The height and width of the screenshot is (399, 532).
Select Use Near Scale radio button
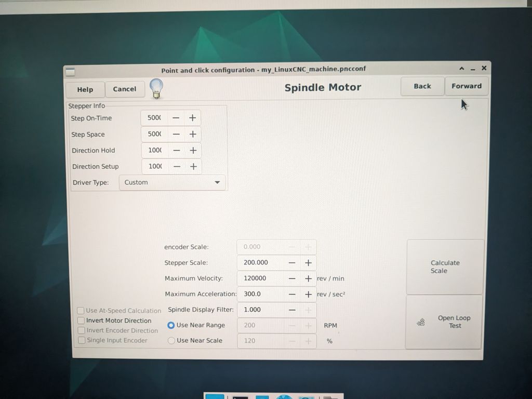(171, 341)
